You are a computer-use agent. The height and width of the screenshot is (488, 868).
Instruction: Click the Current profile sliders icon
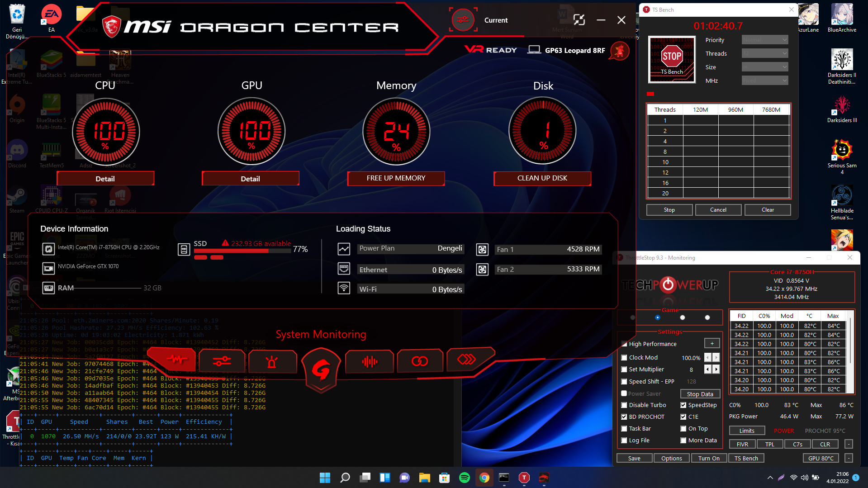click(x=463, y=20)
